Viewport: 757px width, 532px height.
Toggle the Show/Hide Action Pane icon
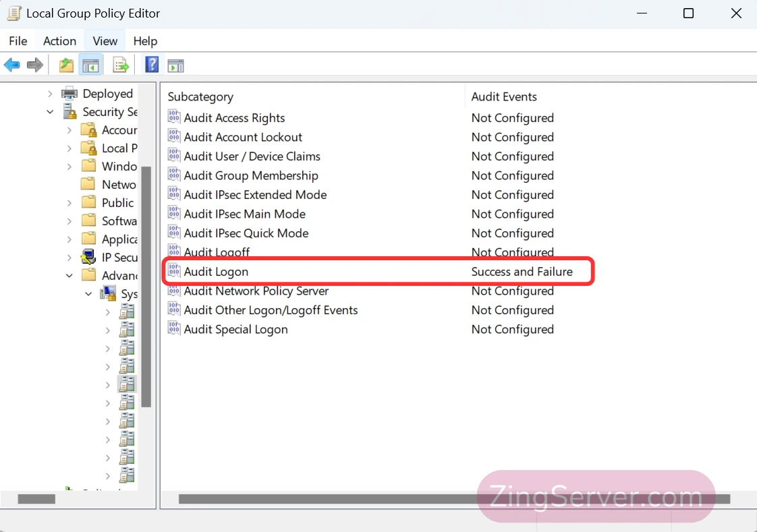175,65
